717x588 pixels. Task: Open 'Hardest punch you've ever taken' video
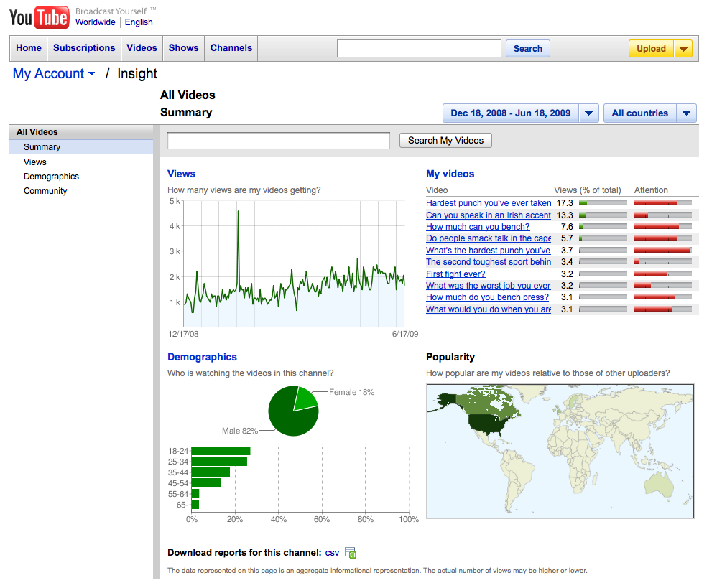489,203
